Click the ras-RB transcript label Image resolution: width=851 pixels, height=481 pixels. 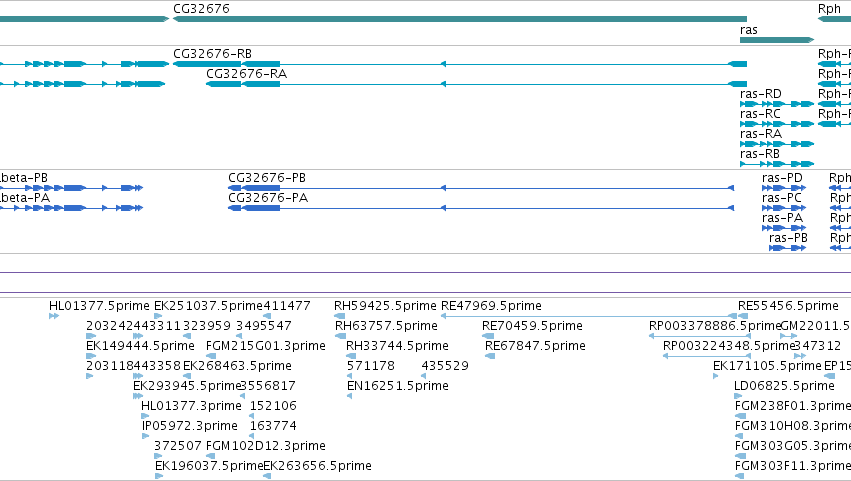coord(760,154)
